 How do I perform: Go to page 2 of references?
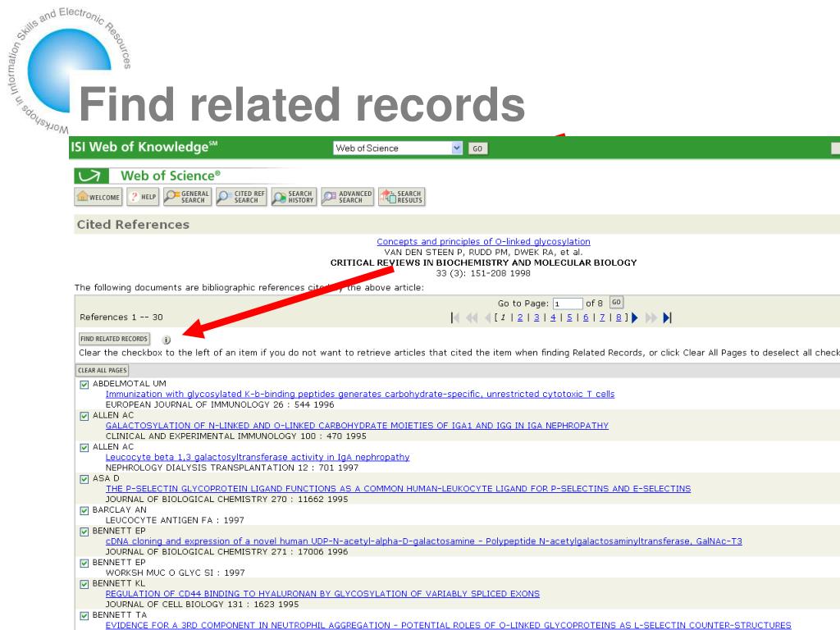pyautogui.click(x=520, y=317)
